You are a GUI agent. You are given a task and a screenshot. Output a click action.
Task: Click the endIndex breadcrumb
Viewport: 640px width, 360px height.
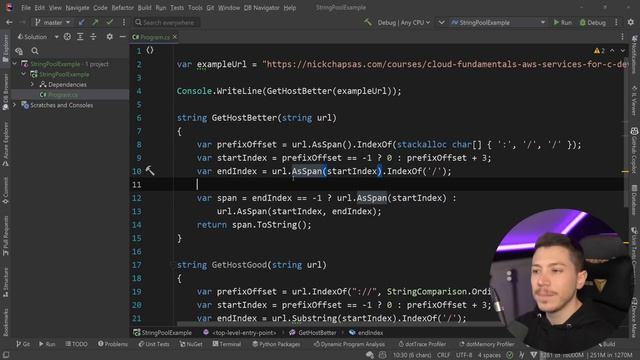point(366,333)
